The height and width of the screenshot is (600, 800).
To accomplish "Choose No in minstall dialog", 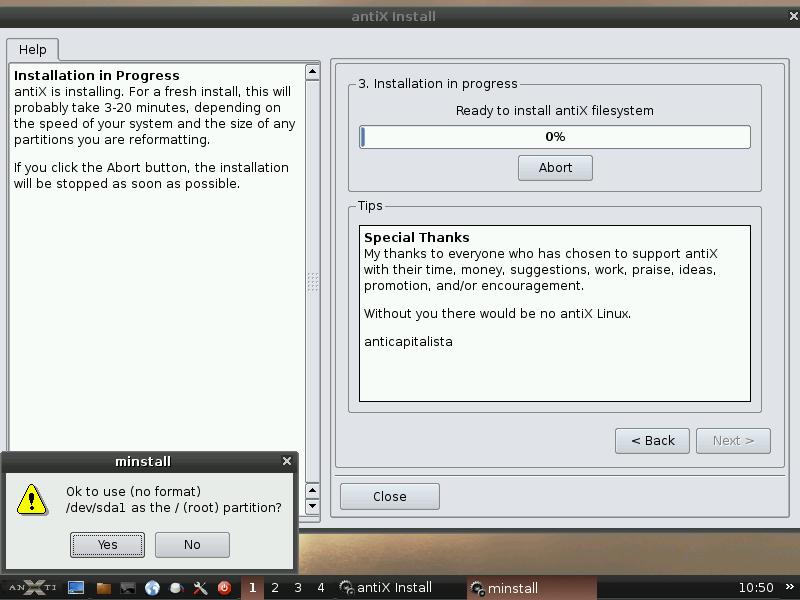I will (x=192, y=544).
